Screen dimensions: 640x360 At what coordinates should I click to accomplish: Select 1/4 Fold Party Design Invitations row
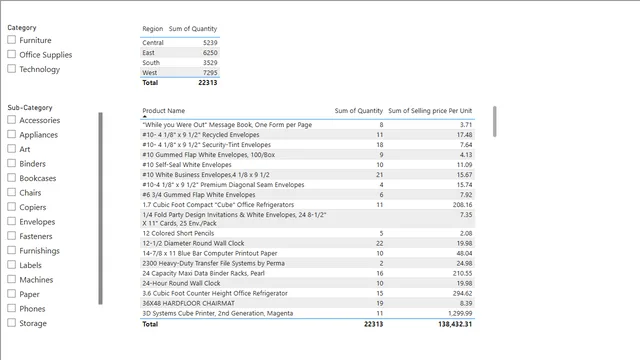click(307, 219)
